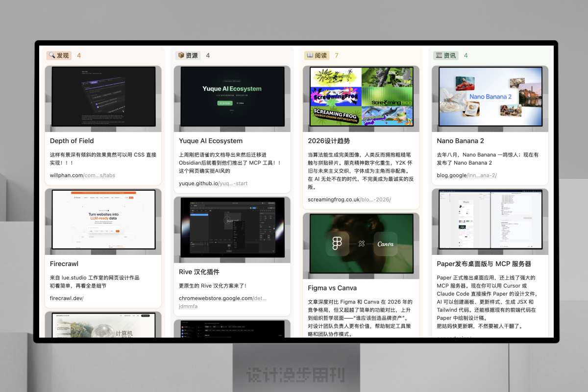Click the description starting 文章深度对比 Figma 和 Canva
This screenshot has height=392, width=588.
(x=361, y=318)
